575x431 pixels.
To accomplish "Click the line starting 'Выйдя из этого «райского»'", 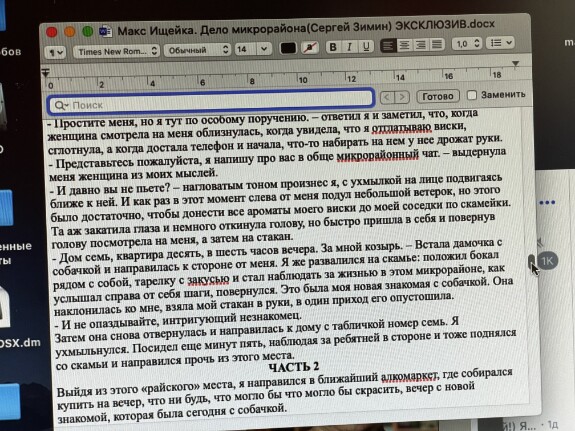I will 285,382.
